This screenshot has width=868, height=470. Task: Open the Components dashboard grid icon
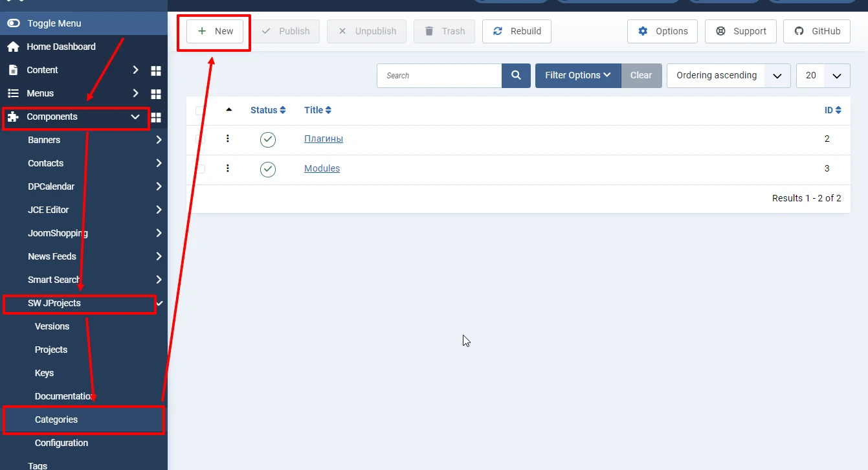[x=156, y=117]
